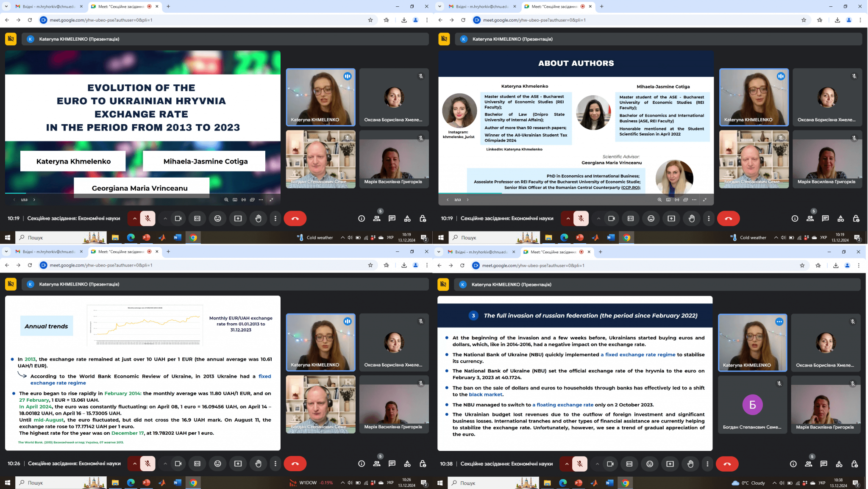Expand audio settings chevron in the About Authors window
Screen dimensions: 868x489
pos(568,219)
